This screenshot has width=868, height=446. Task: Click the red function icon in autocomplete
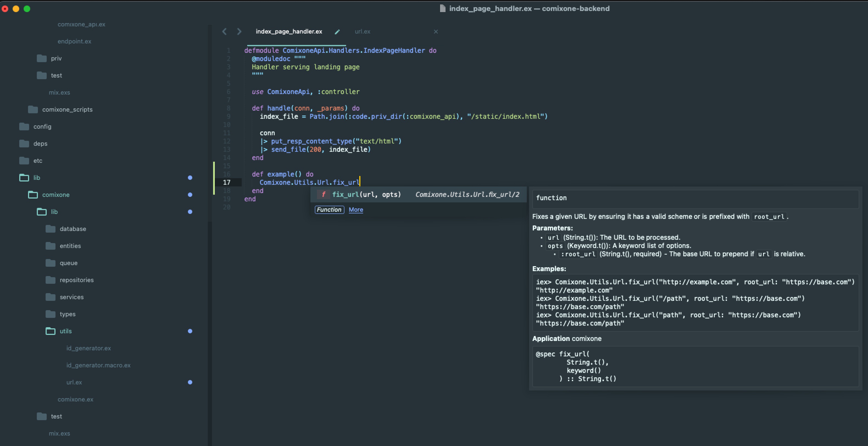coord(324,195)
